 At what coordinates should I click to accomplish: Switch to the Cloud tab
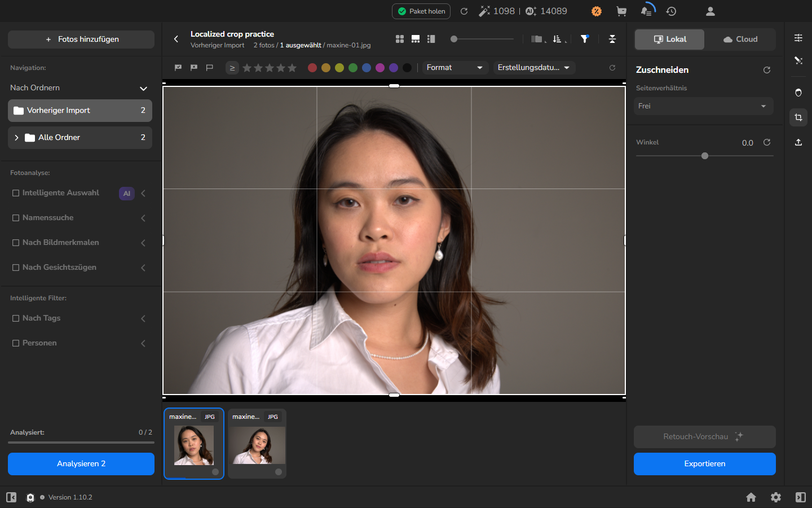(x=740, y=40)
